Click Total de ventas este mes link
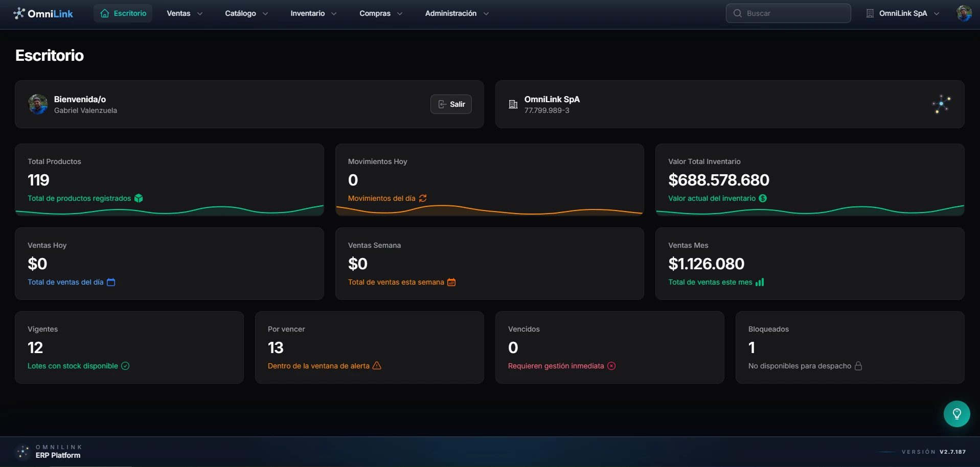980x467 pixels. (x=710, y=282)
